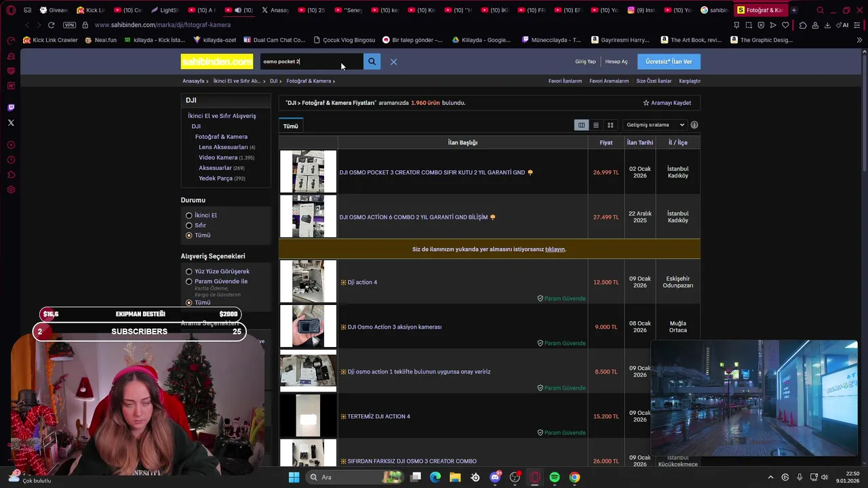Click the Tümü results tab

[291, 126]
